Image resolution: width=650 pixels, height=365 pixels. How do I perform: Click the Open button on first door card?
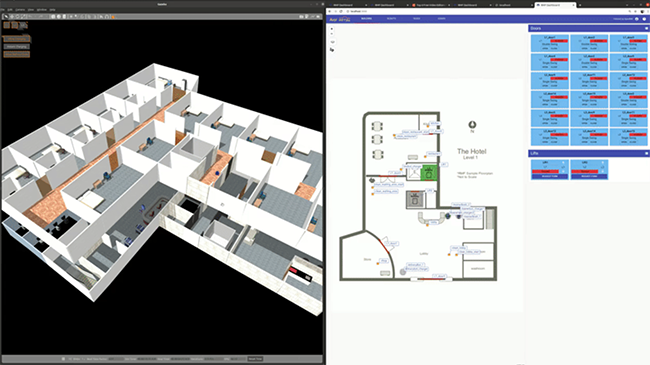(x=545, y=49)
